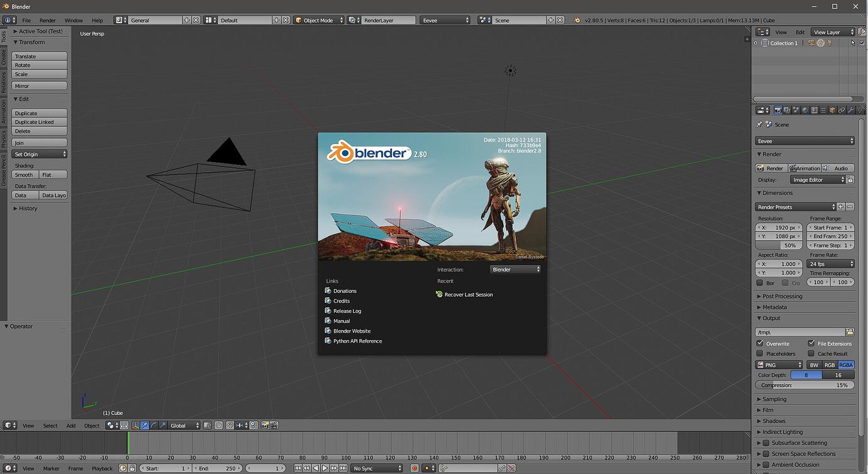Open the Interaction Blender dropdown
The width and height of the screenshot is (868, 474).
pyautogui.click(x=515, y=269)
